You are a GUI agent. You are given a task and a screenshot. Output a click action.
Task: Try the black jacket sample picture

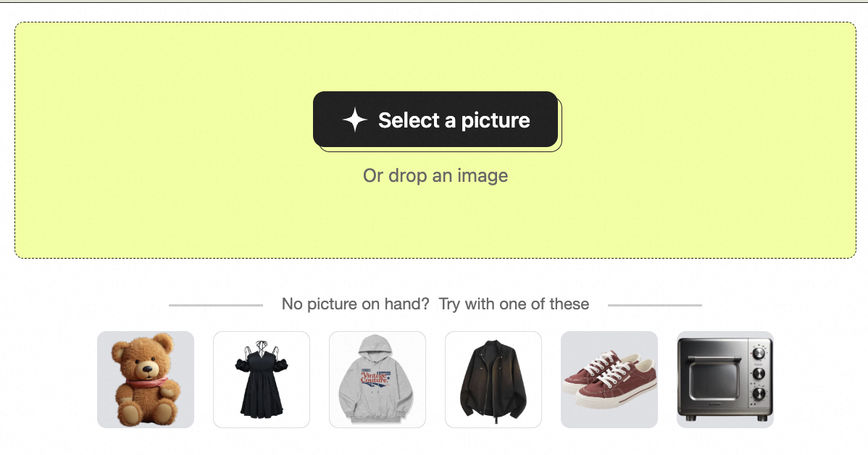(x=493, y=380)
